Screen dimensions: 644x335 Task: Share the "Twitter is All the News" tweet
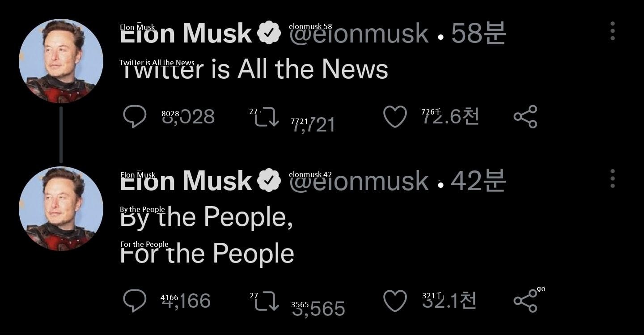point(525,116)
